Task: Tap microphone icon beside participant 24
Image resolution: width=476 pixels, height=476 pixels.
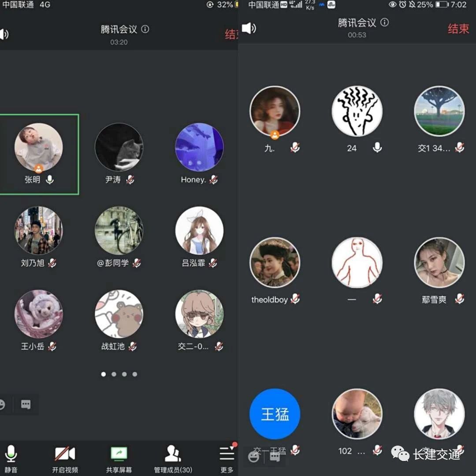Action: (x=377, y=148)
